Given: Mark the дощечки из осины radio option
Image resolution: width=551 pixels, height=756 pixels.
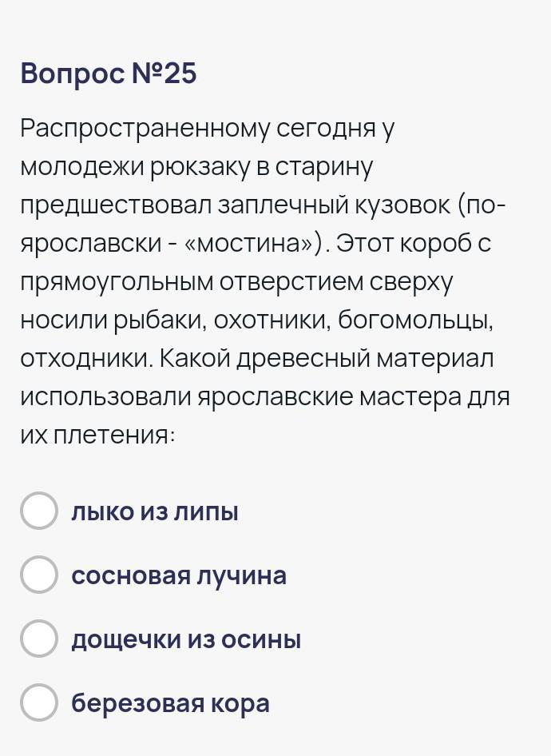Looking at the screenshot, I should [39, 639].
